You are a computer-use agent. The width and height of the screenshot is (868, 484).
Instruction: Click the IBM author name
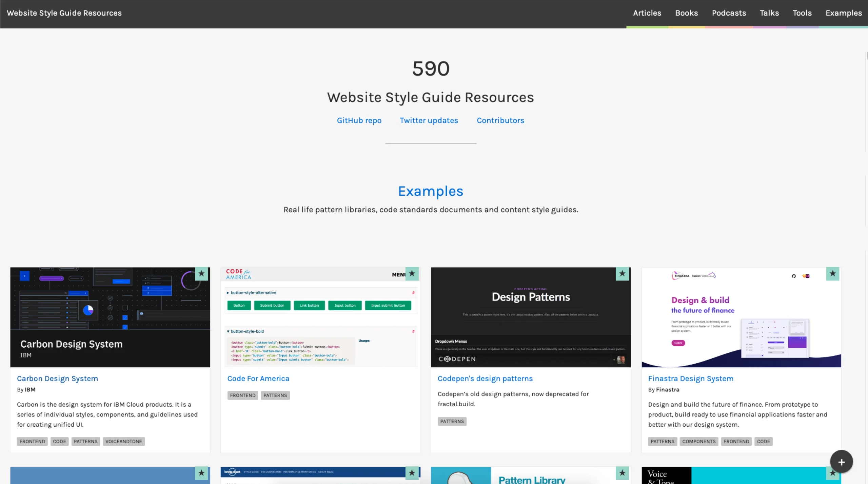(x=30, y=390)
